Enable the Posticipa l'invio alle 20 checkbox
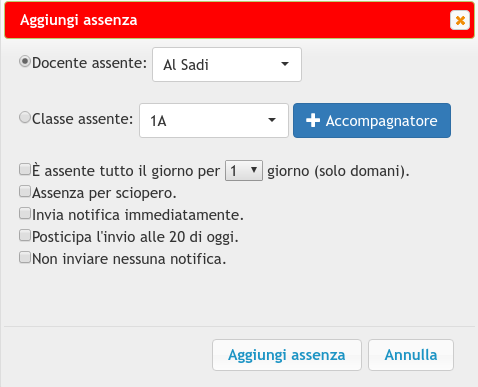478x387 pixels. (25, 235)
